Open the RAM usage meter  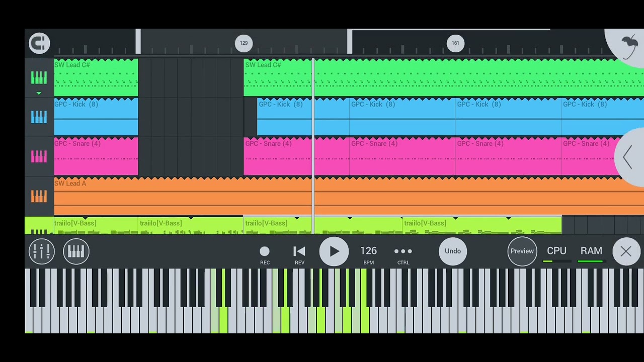591,253
